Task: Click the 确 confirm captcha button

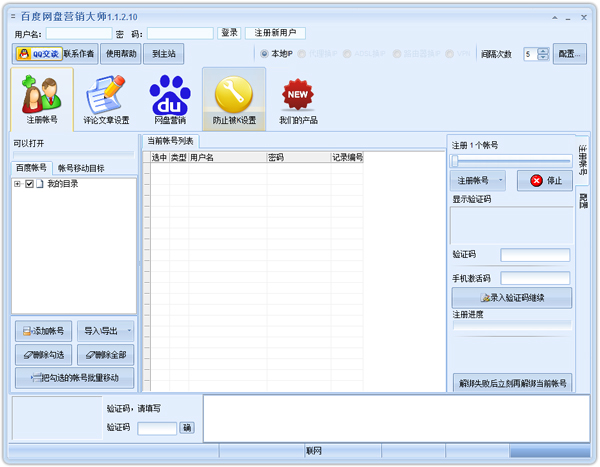Action: coord(187,427)
